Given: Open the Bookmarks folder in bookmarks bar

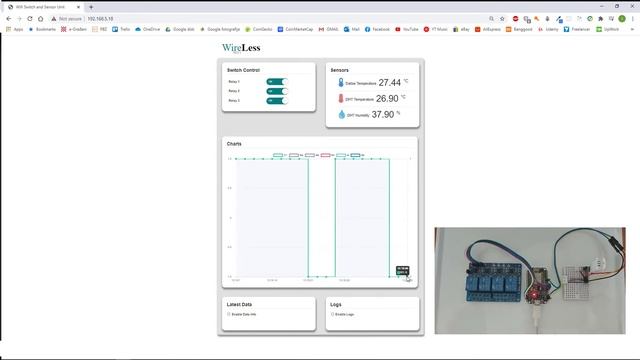Looking at the screenshot, I should point(42,29).
